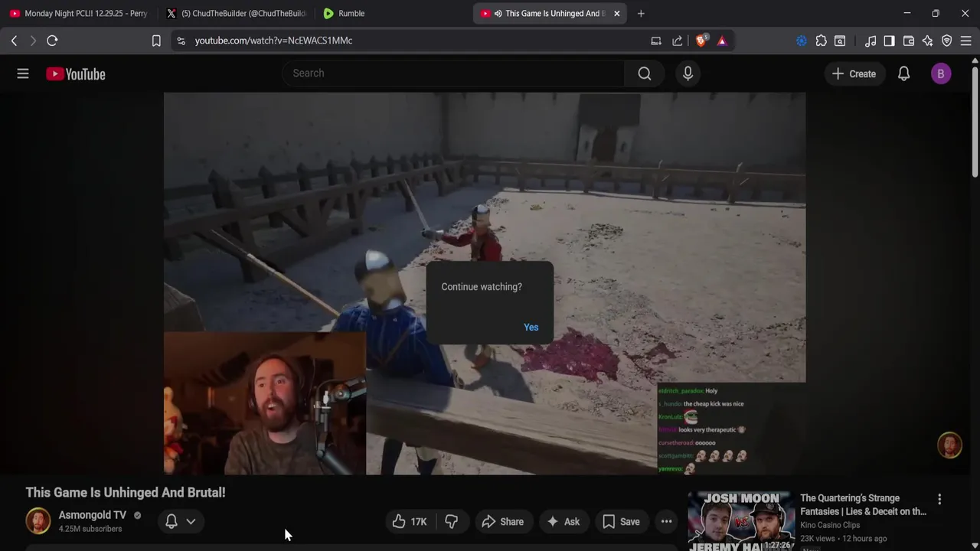
Task: Open the notifications bell in YouTube header
Action: (903, 73)
